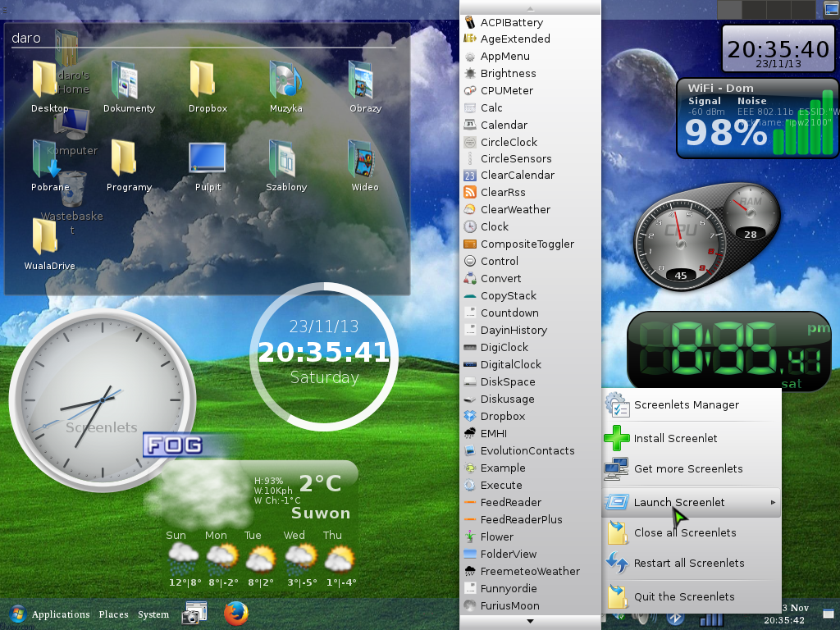
Task: Open the Wideo folder icon
Action: point(364,160)
